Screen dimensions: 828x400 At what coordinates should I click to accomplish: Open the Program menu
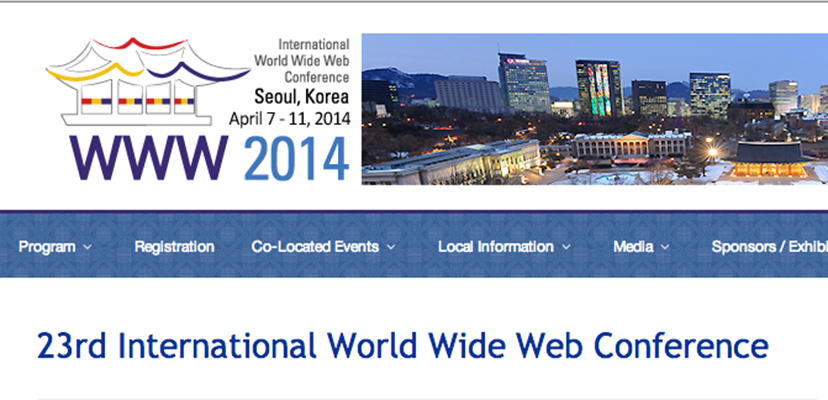[x=47, y=247]
